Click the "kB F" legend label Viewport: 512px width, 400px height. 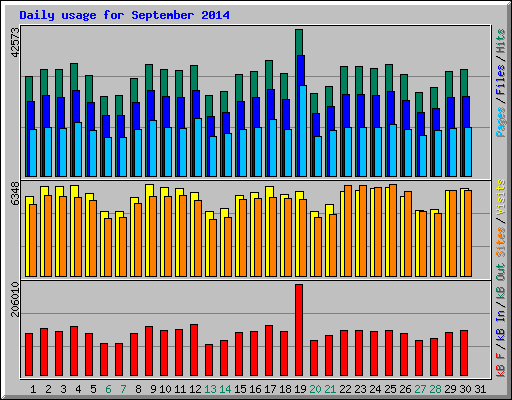click(501, 365)
